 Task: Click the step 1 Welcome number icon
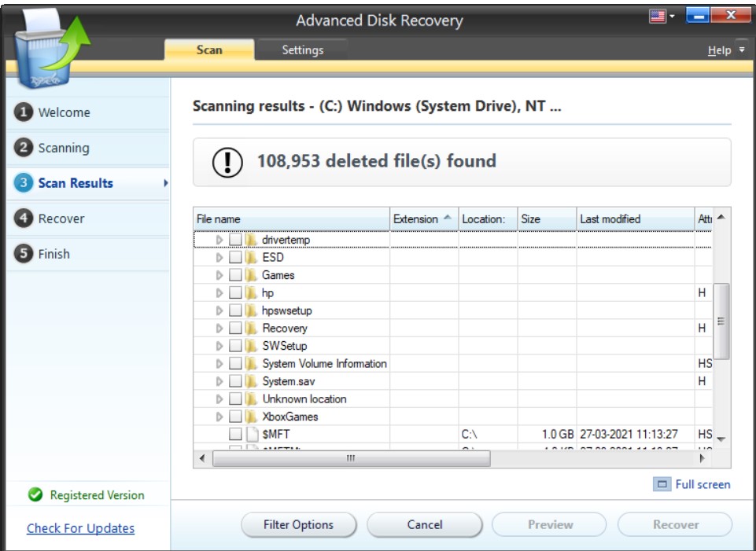[24, 112]
